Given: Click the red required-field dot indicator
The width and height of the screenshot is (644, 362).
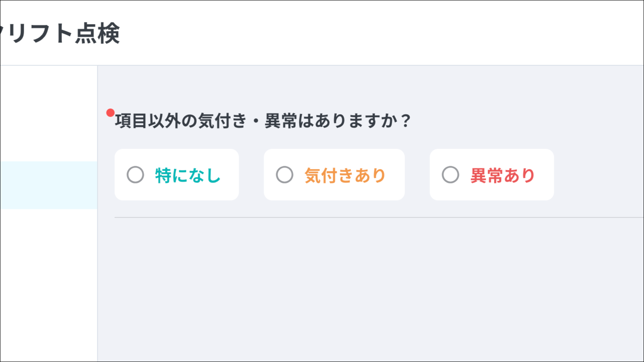Looking at the screenshot, I should 110,113.
